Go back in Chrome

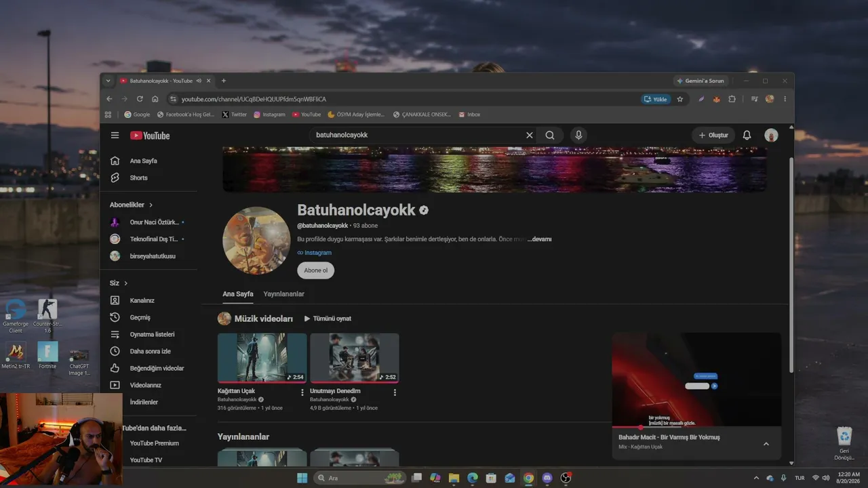tap(108, 99)
